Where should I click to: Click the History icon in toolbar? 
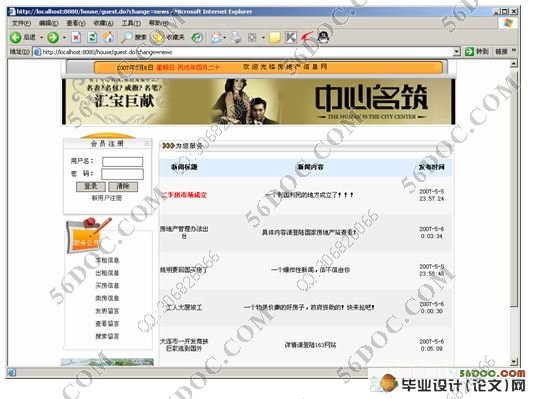(197, 37)
